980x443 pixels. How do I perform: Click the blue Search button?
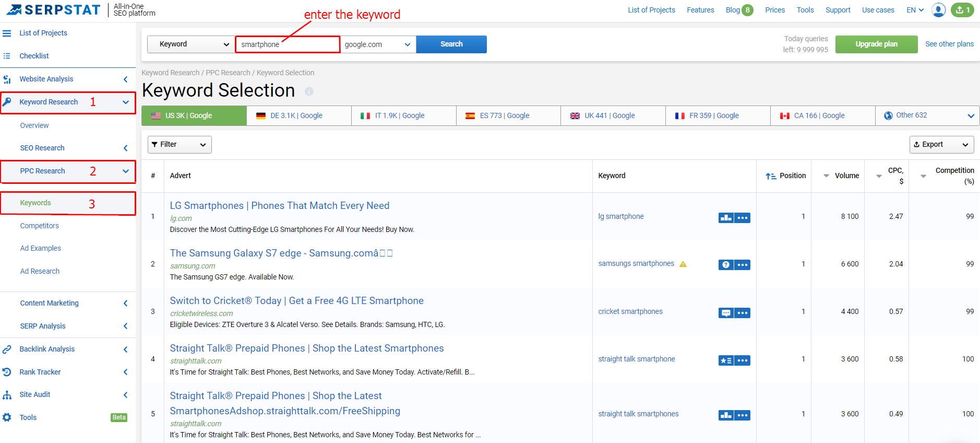pyautogui.click(x=451, y=44)
